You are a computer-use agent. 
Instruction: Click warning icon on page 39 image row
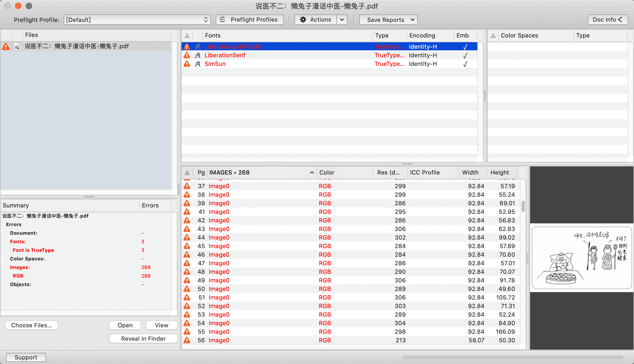187,203
